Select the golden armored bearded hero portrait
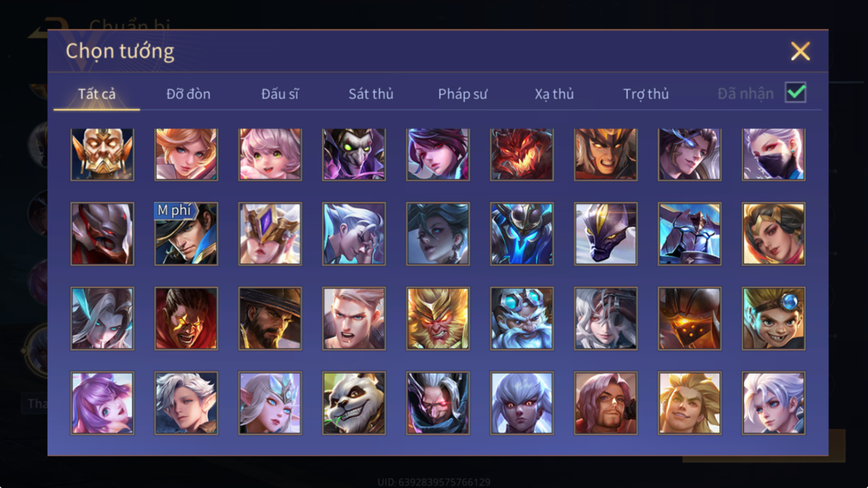 [x=102, y=155]
